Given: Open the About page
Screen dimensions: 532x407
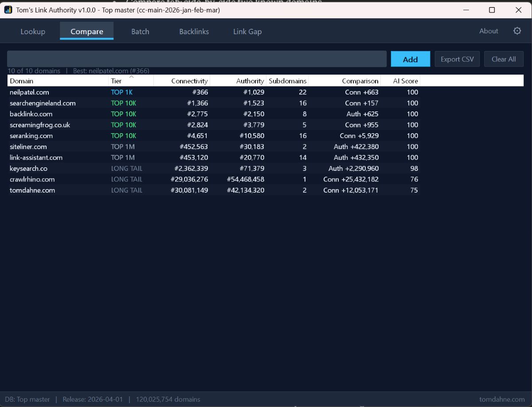Looking at the screenshot, I should 489,31.
